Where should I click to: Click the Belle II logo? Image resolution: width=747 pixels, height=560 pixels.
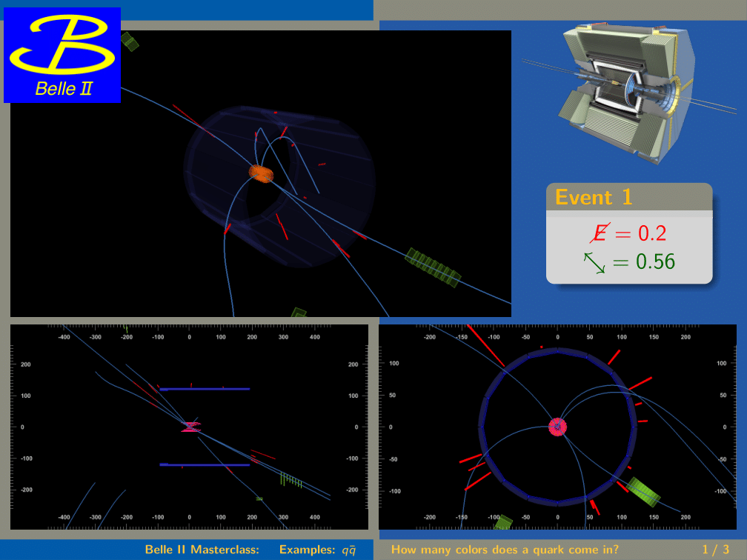[62, 55]
